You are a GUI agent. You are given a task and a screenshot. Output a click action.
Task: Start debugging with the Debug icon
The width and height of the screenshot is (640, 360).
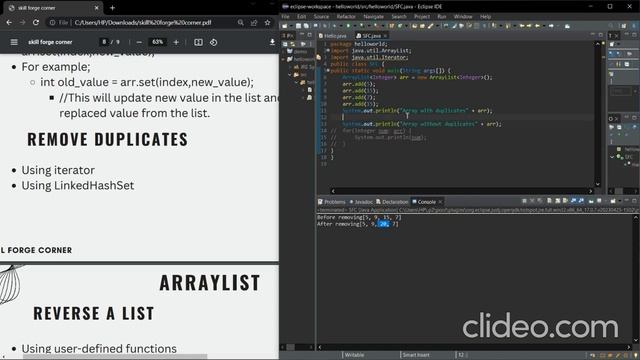click(334, 26)
